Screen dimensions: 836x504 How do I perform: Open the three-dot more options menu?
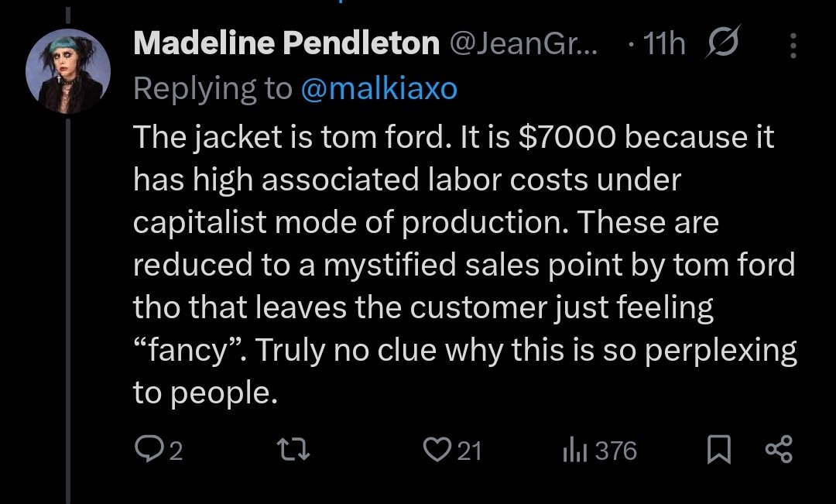pos(793,48)
